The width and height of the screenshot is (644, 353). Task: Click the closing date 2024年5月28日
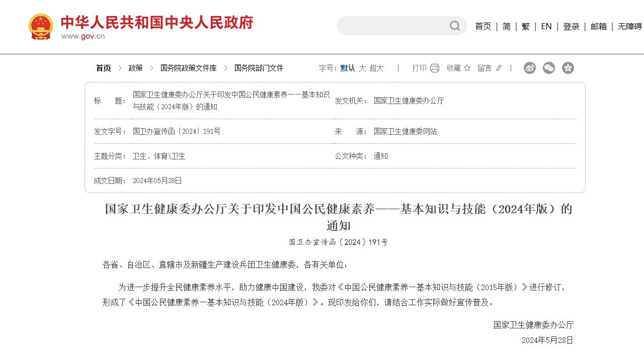pyautogui.click(x=547, y=340)
